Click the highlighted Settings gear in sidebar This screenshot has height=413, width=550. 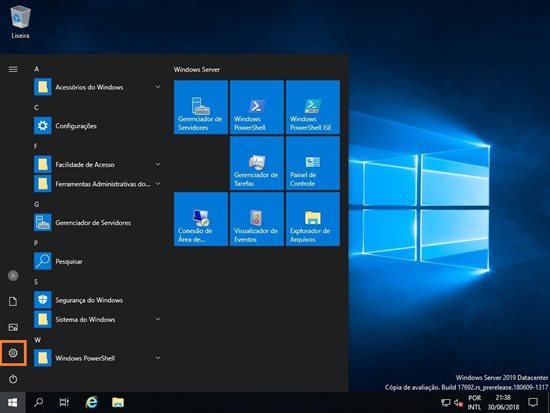coord(13,353)
